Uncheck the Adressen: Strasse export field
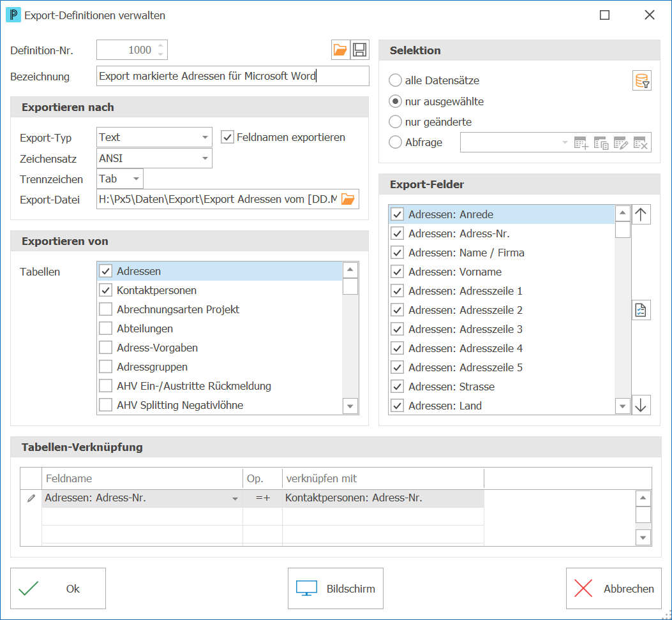The image size is (672, 620). [398, 387]
